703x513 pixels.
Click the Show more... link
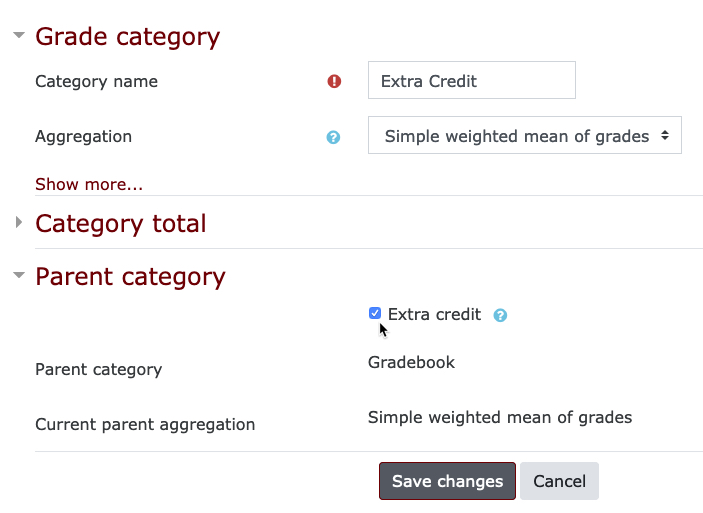point(89,184)
